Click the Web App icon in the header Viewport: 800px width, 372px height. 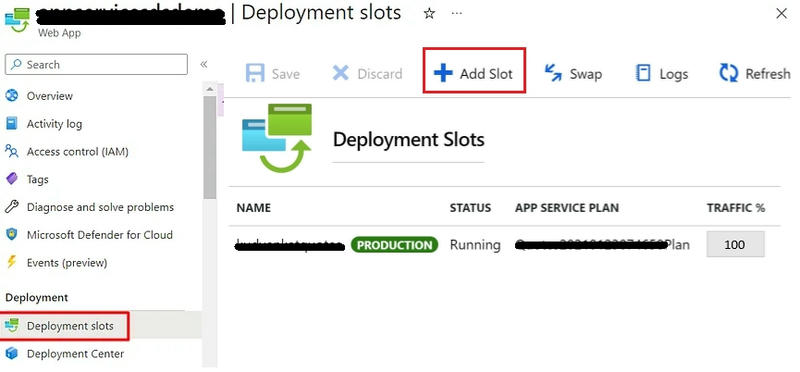17,20
